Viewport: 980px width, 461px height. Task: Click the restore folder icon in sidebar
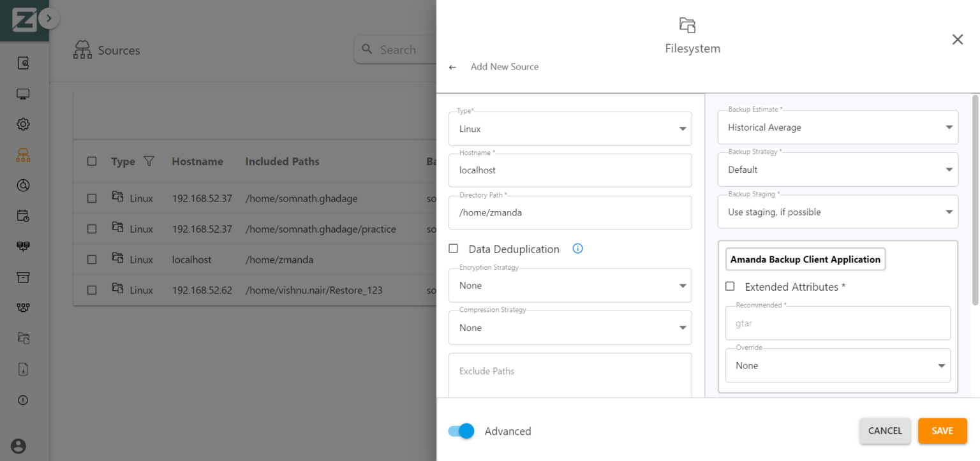click(x=23, y=339)
